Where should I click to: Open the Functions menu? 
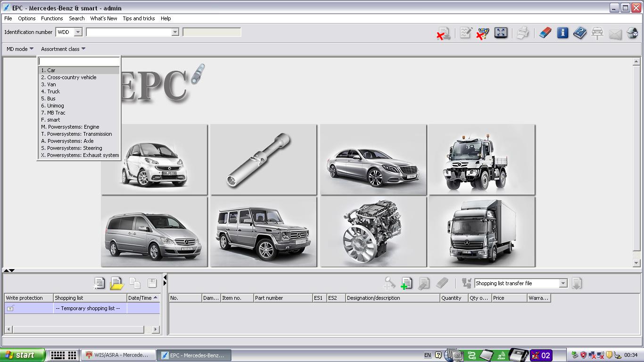pyautogui.click(x=52, y=18)
